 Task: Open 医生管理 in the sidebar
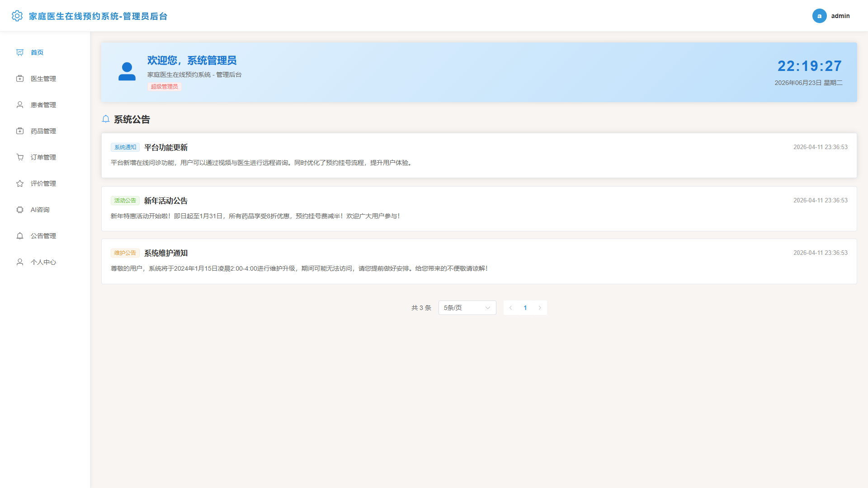(x=45, y=79)
